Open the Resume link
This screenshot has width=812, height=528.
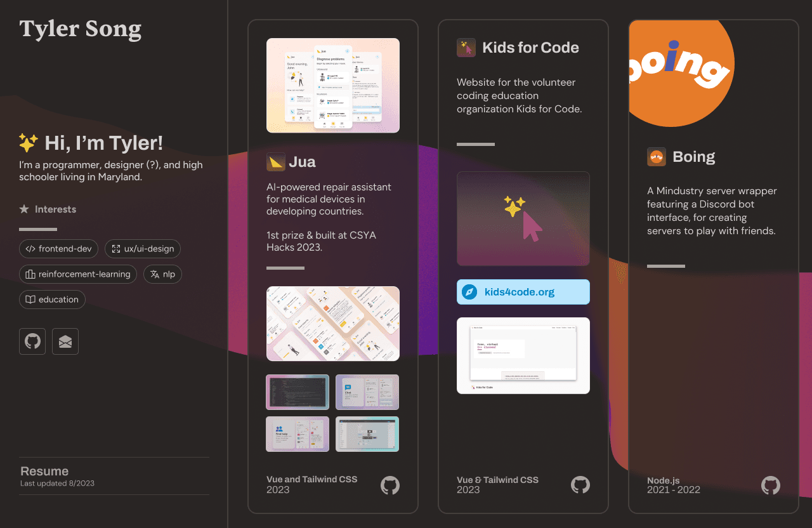pyautogui.click(x=114, y=476)
